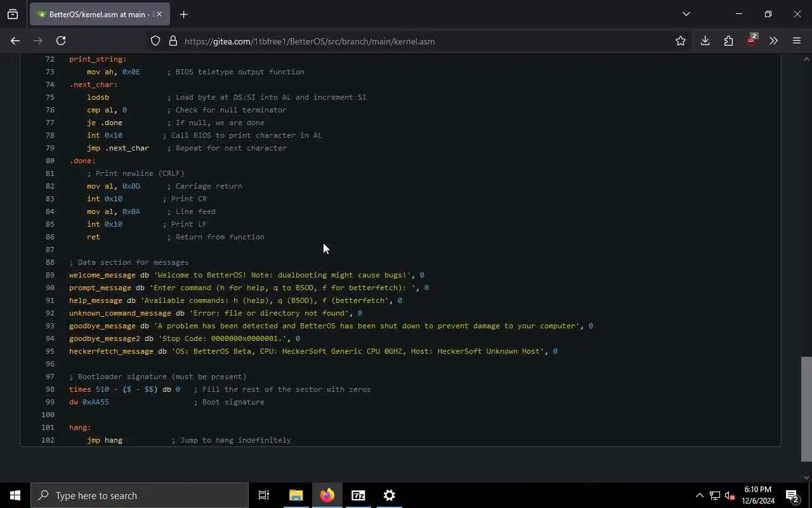Bookmark this page with star icon

[681, 41]
